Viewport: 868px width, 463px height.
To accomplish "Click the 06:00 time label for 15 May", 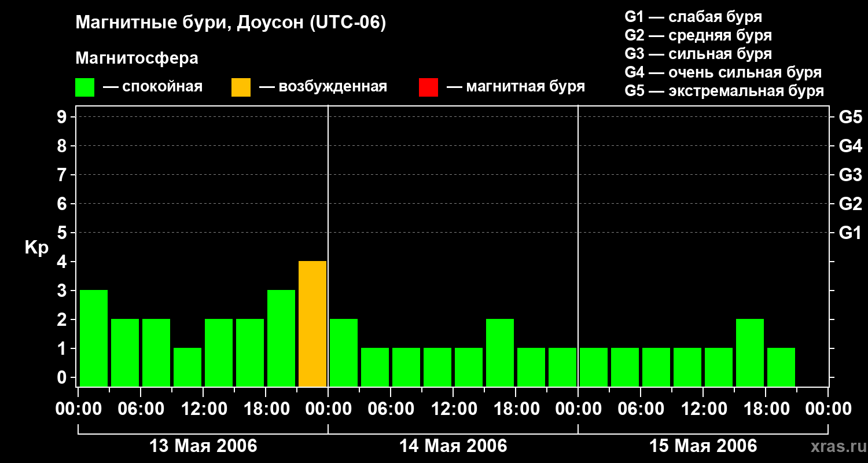I will pyautogui.click(x=641, y=409).
